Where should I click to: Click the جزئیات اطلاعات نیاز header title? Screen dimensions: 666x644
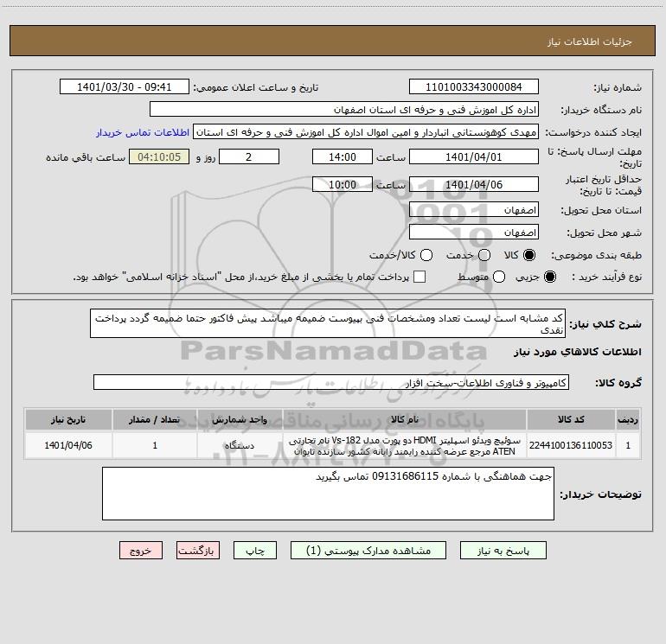click(x=589, y=41)
